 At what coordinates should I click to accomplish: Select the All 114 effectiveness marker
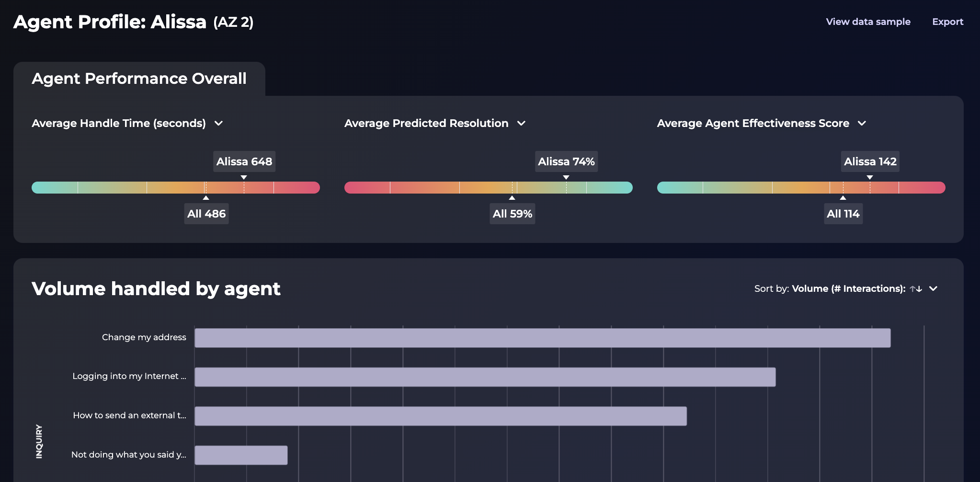pyautogui.click(x=843, y=214)
